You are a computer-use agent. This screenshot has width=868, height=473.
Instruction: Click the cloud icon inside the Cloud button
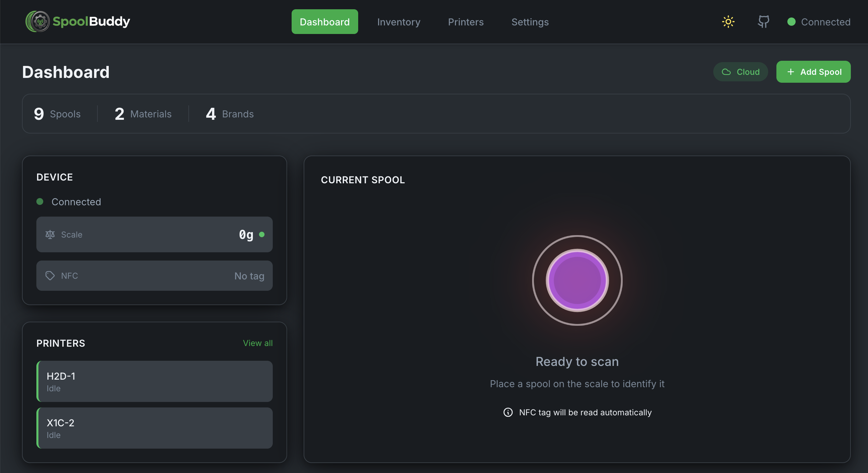(x=726, y=72)
